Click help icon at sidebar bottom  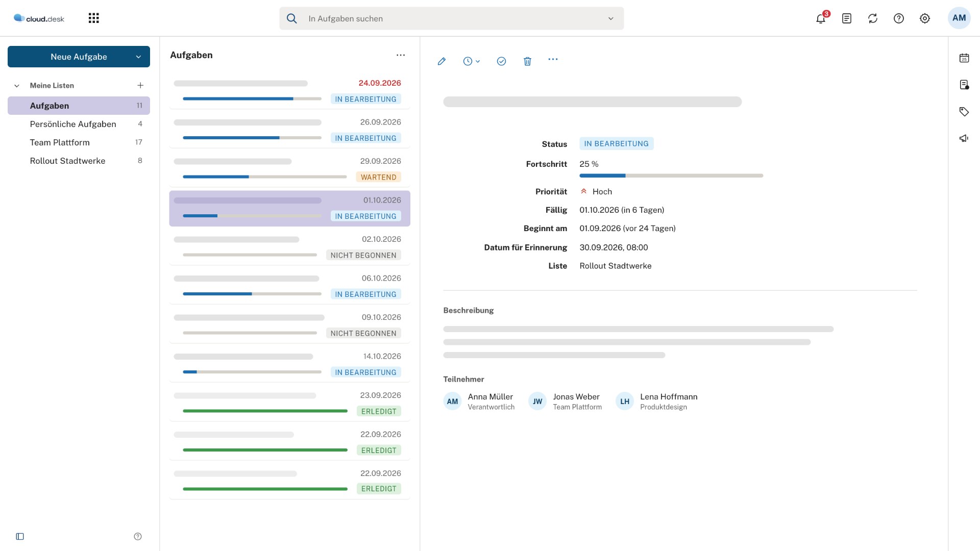138,536
